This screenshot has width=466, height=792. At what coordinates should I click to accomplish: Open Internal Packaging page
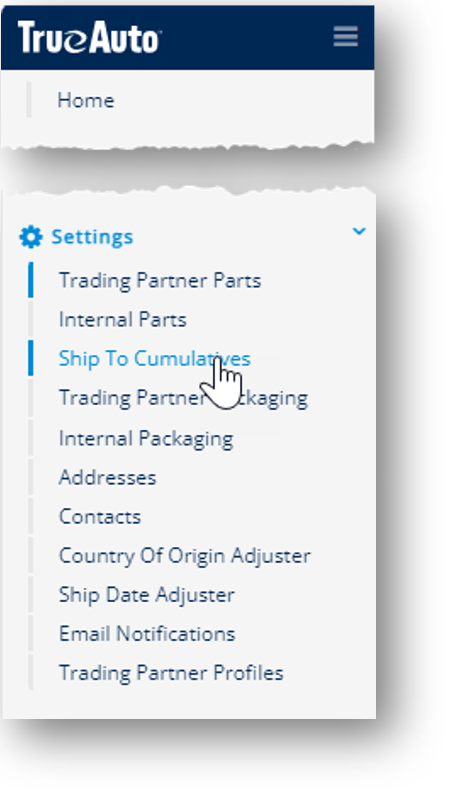(x=146, y=438)
